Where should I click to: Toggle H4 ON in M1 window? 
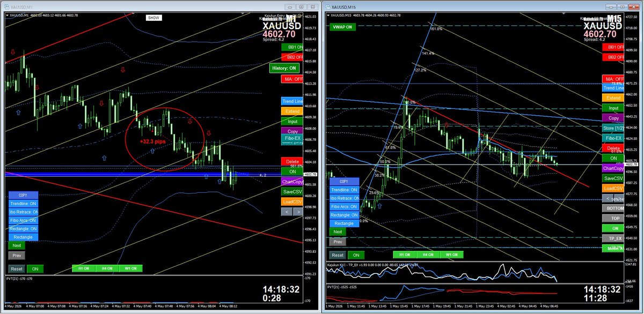107,268
